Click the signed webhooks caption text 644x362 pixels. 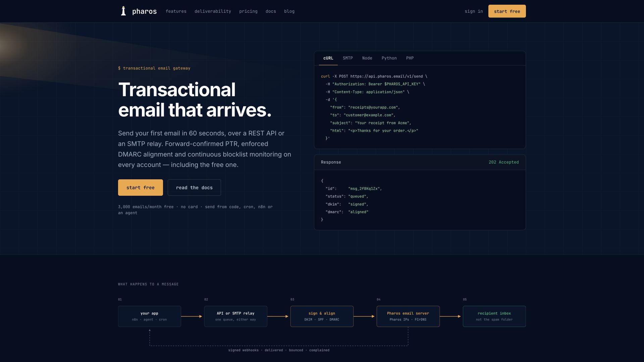pos(279,350)
